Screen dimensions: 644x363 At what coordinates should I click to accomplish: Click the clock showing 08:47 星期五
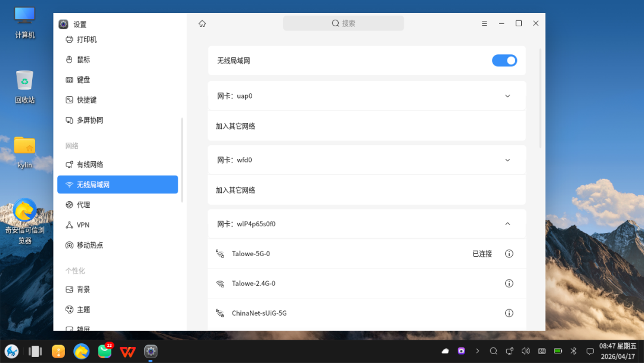click(618, 351)
